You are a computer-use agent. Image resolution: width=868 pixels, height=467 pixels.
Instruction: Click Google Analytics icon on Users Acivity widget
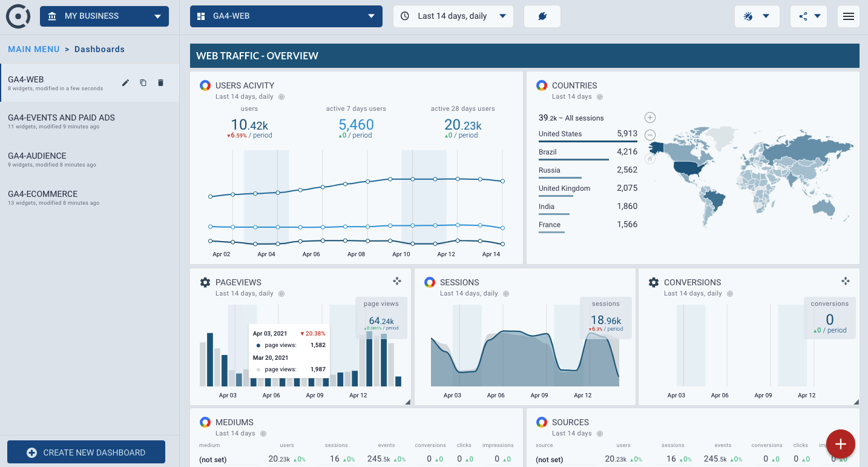[x=205, y=85]
